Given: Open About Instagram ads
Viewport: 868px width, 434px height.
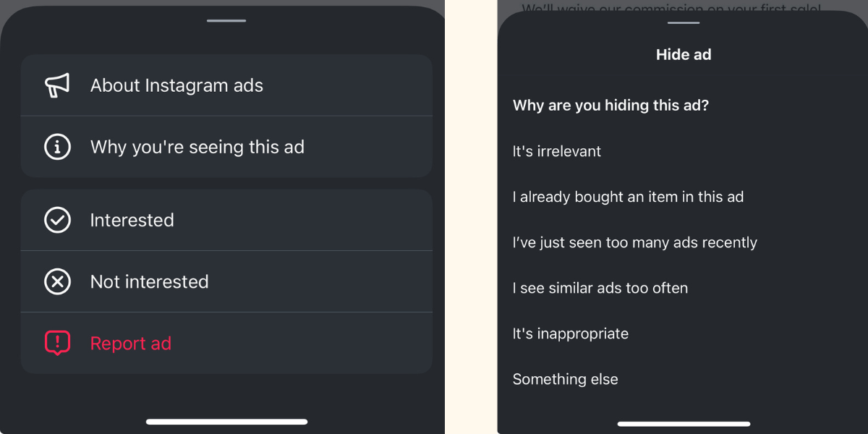Looking at the screenshot, I should [x=176, y=85].
